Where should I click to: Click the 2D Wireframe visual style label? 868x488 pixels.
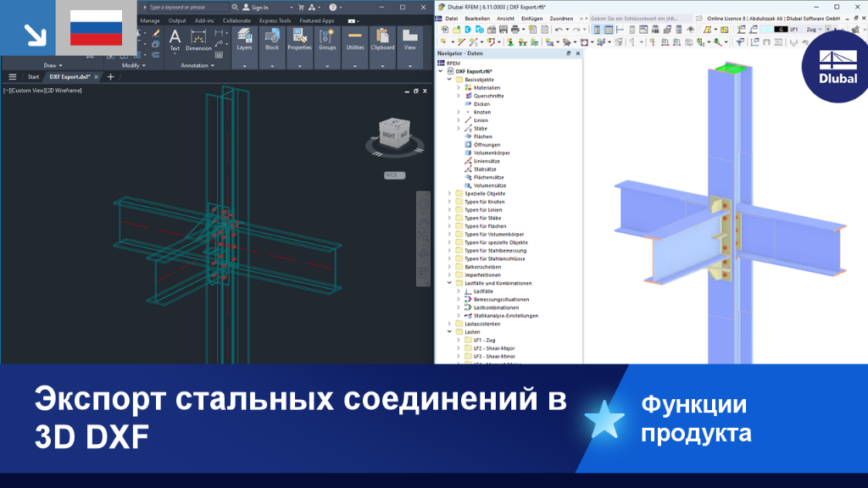coord(64,90)
